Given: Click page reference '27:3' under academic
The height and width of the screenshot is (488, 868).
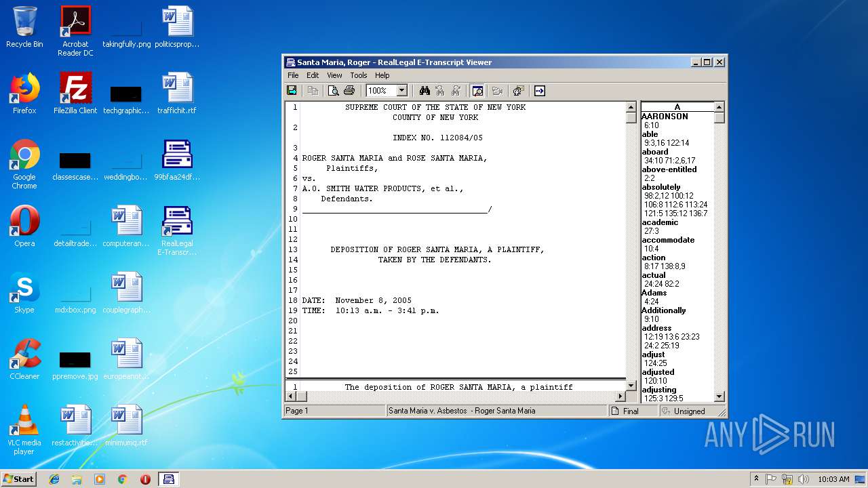Looking at the screenshot, I should 652,231.
